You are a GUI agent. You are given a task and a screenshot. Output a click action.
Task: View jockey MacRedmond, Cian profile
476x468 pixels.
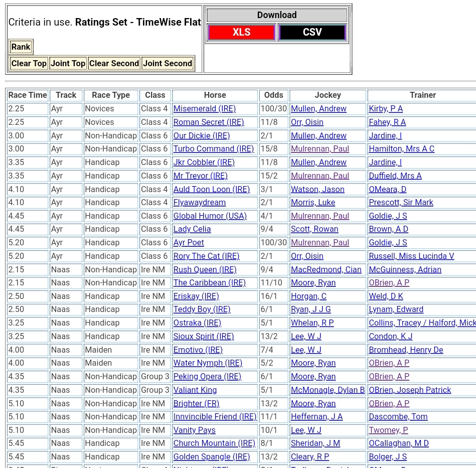(x=326, y=270)
